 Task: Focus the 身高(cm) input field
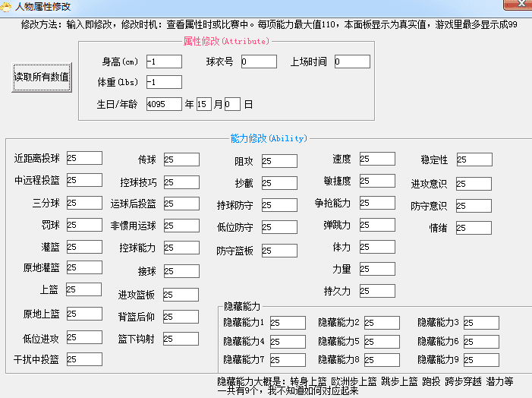point(163,62)
